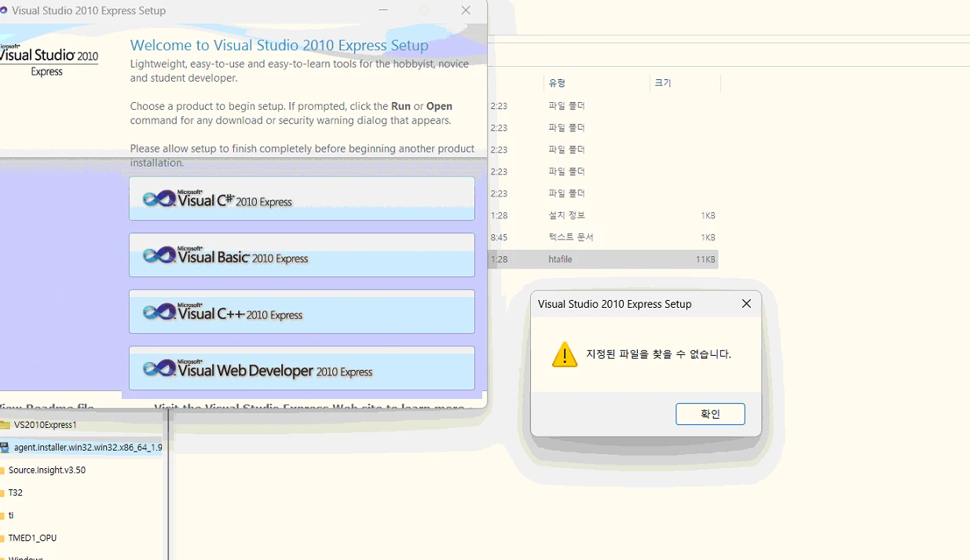970x560 pixels.
Task: Sort files by the 유형 column header
Action: 557,83
